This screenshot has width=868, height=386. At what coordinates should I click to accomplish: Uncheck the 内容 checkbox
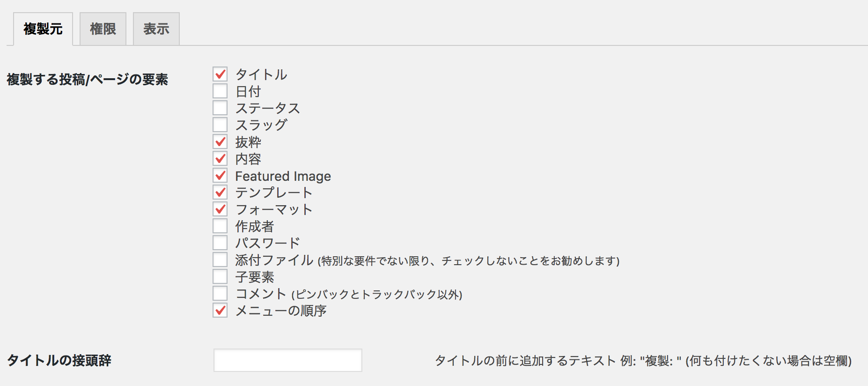click(220, 158)
